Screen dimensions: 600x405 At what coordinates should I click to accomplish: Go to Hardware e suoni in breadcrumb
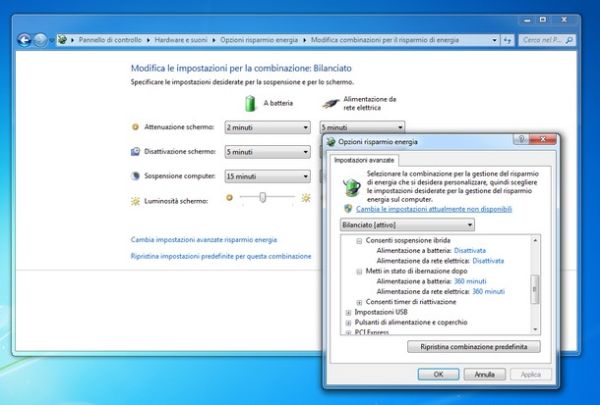179,39
